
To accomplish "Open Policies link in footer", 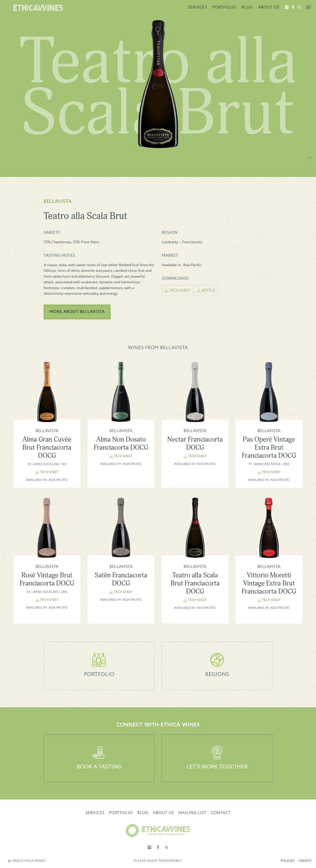I will point(287,861).
